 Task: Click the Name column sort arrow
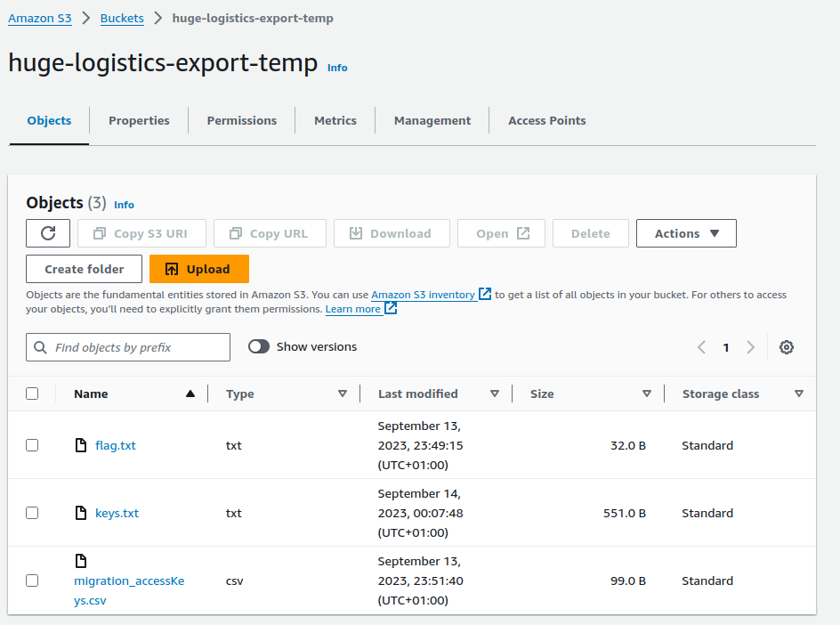[x=190, y=394]
